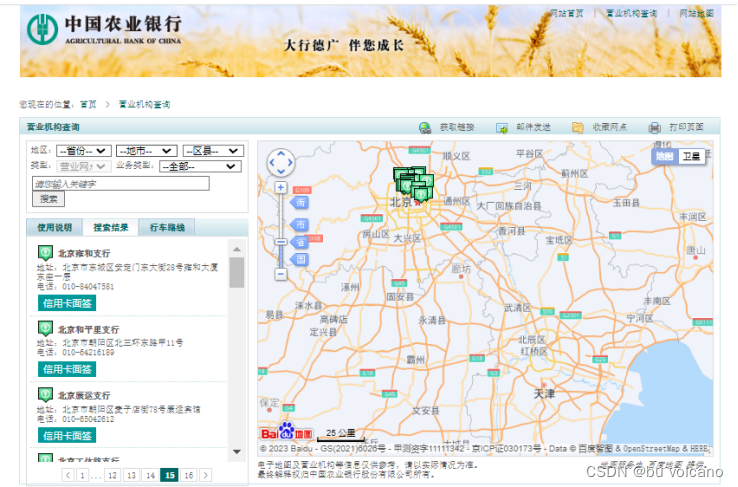Click 信用卡面签 under 北京雍和支行
738x487 pixels.
coord(67,303)
